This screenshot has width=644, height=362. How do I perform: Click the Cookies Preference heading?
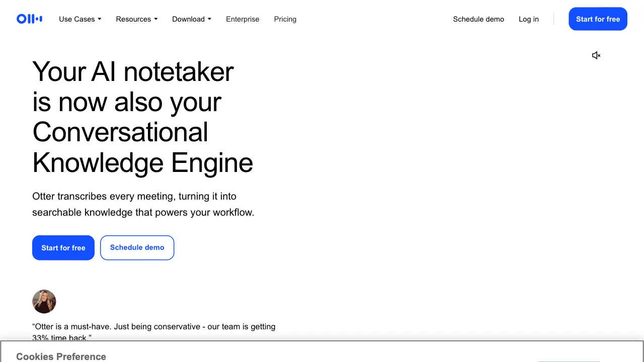61,356
